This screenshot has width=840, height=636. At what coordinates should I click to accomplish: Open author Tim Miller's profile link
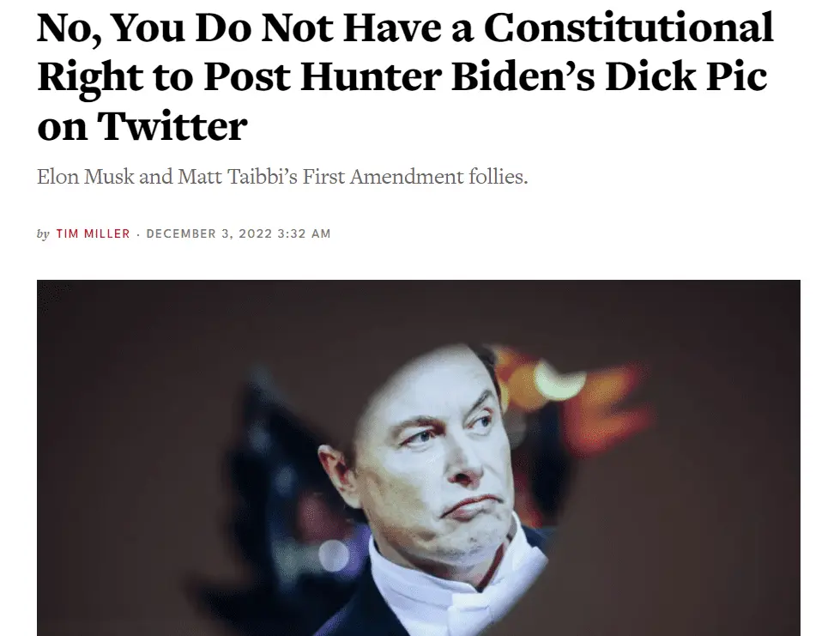pyautogui.click(x=93, y=233)
